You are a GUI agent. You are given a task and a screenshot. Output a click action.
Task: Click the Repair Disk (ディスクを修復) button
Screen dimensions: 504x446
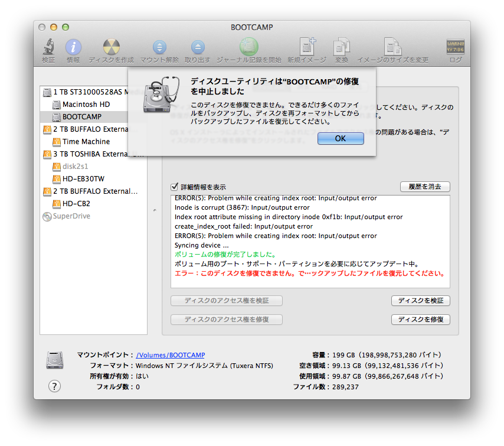420,320
